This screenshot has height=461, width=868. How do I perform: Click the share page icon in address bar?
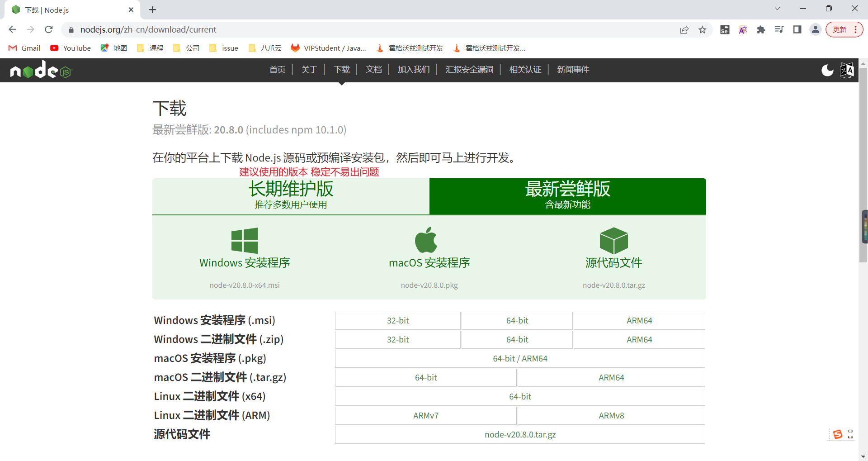[684, 30]
